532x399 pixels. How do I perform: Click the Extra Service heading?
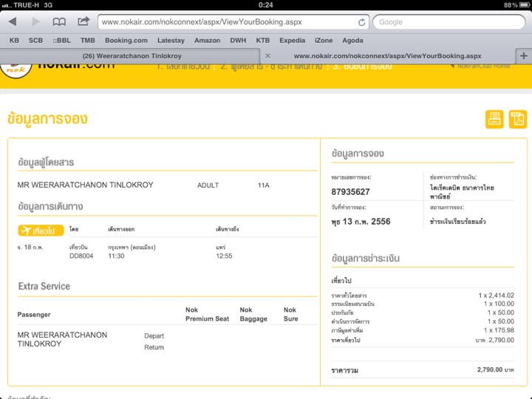point(44,286)
